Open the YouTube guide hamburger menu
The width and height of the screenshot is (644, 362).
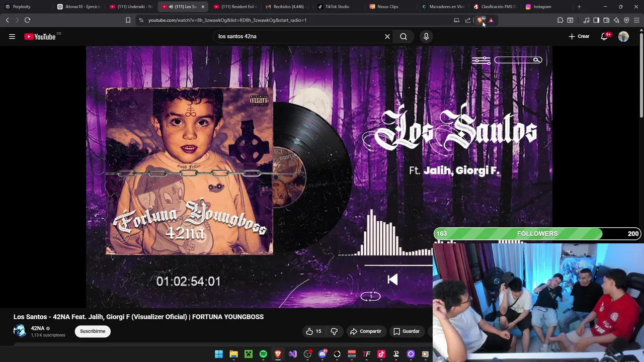(12, 37)
